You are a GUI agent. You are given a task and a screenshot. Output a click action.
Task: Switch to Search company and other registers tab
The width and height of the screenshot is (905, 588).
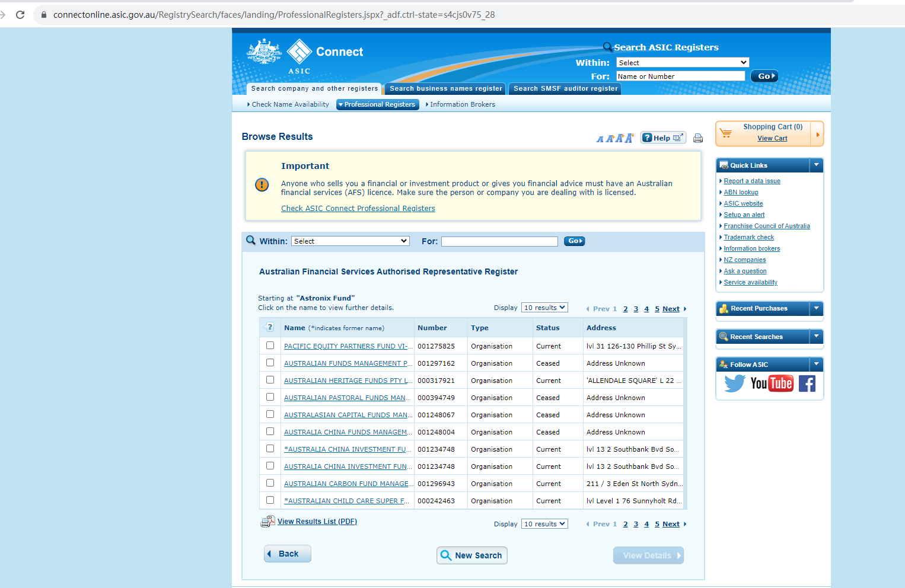tap(314, 89)
